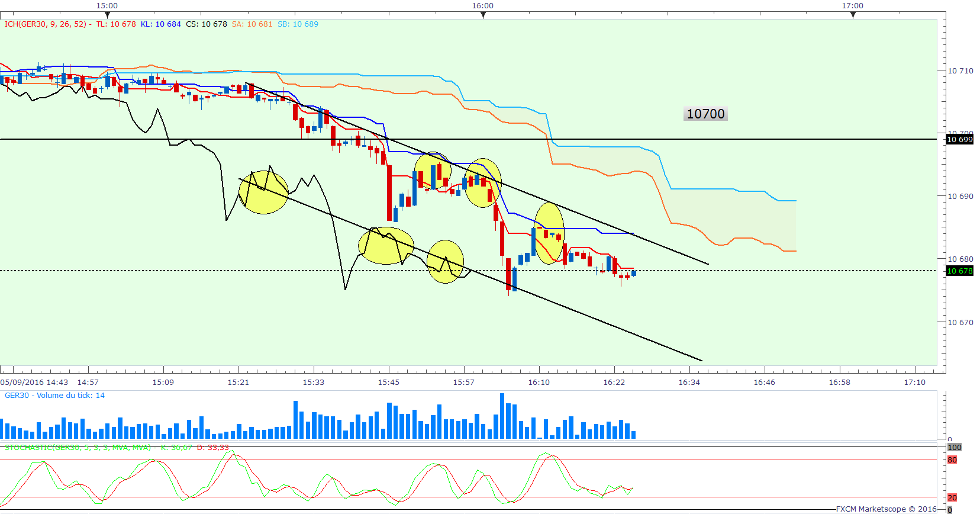
Task: Click the TL: 10 678 value
Action: 116,24
